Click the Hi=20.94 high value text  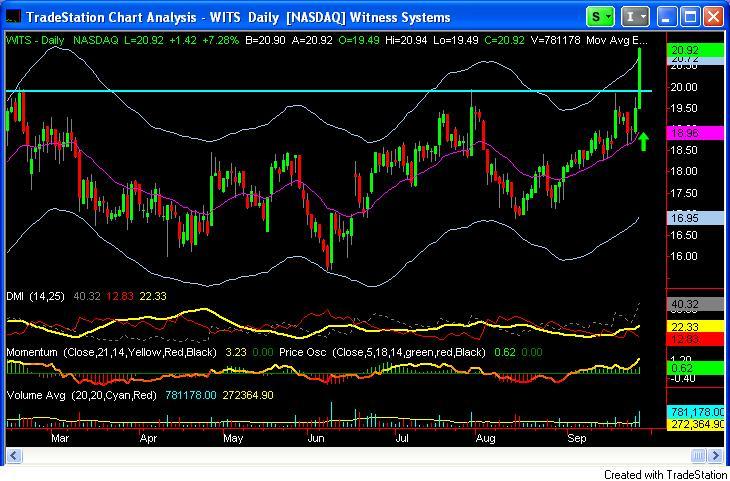click(406, 40)
